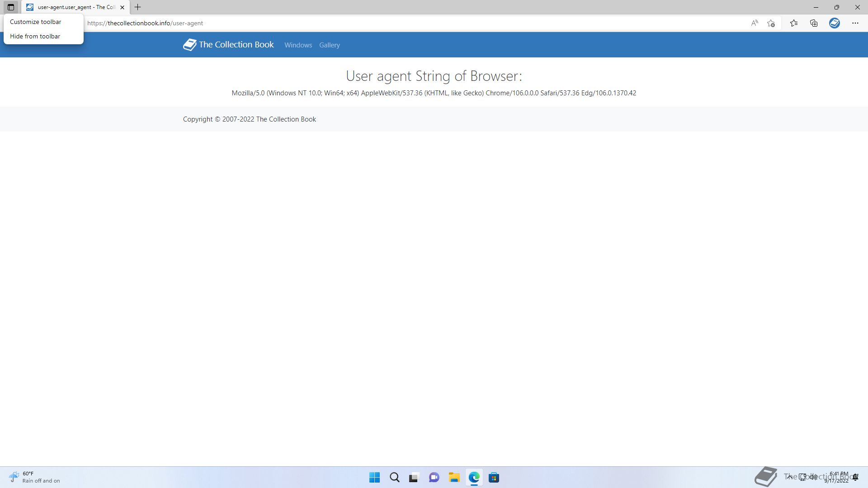Select Hide from toolbar menu entry

[35, 36]
